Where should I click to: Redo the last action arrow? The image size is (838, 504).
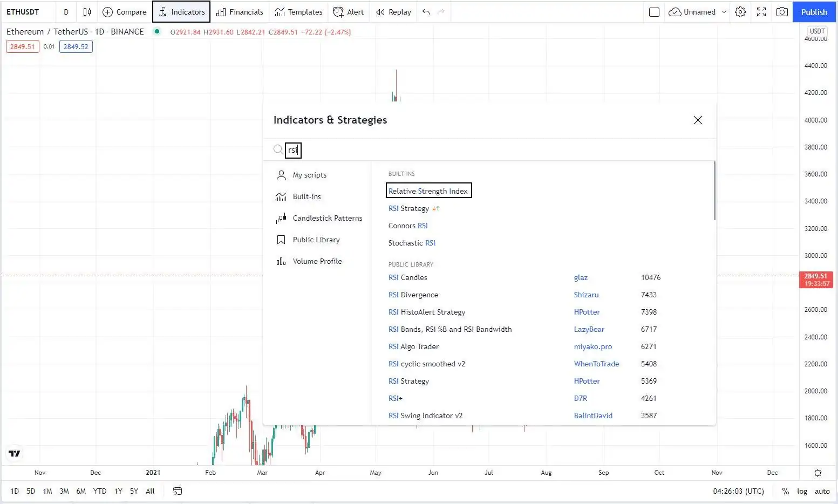tap(441, 12)
